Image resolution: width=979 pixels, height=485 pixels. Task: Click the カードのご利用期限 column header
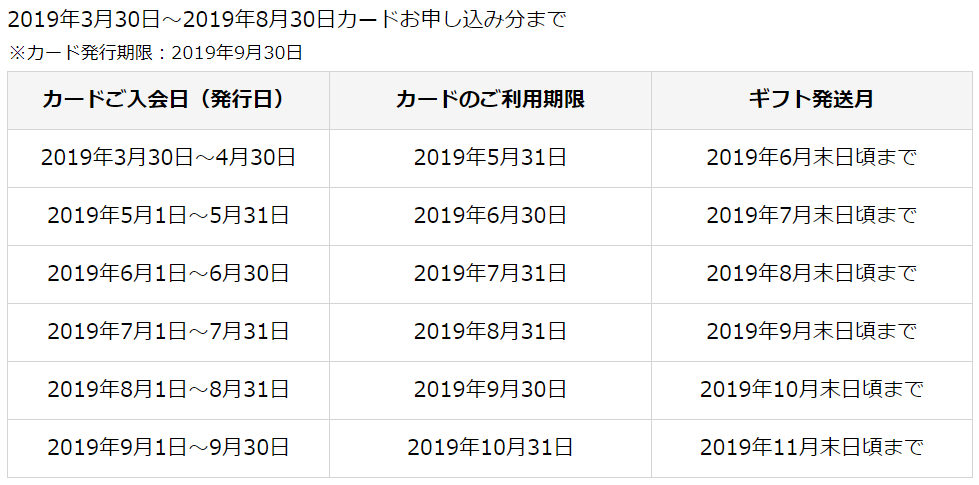(490, 99)
